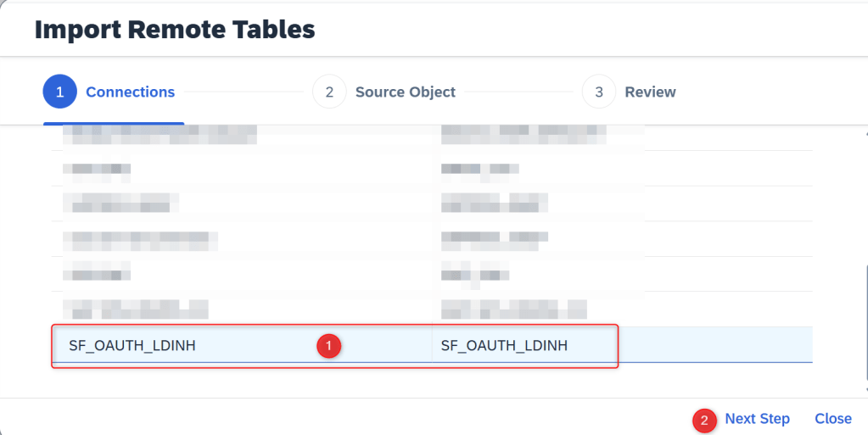The width and height of the screenshot is (868, 435).
Task: Click the step 1 circle icon
Action: [59, 92]
